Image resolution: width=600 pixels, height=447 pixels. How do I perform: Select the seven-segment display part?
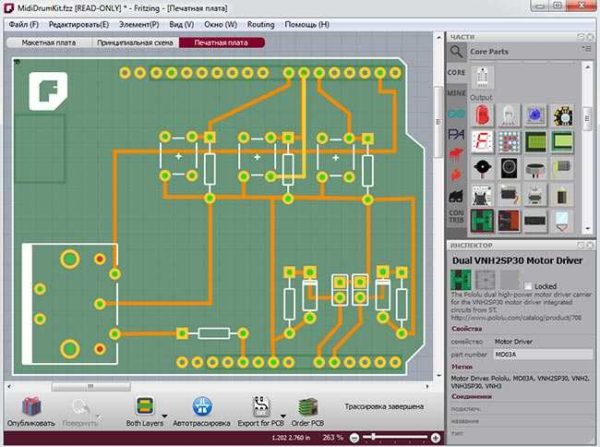[x=483, y=140]
